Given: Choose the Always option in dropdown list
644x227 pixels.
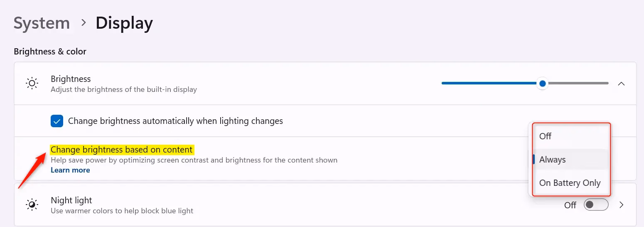Looking at the screenshot, I should (552, 160).
